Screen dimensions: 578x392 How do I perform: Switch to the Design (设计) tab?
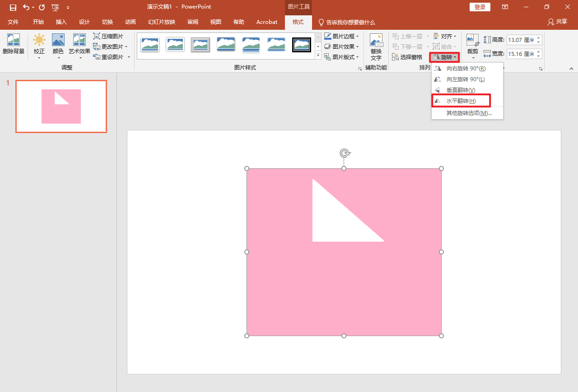[84, 22]
